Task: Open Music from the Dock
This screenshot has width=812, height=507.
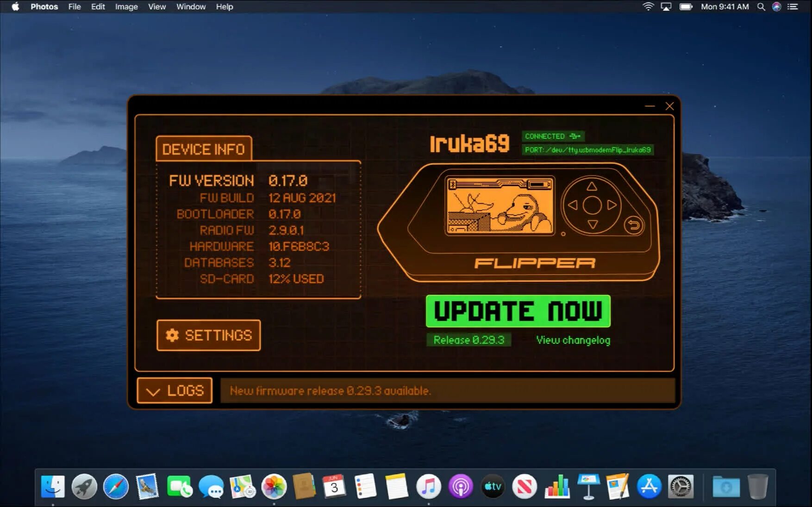Action: (x=429, y=487)
